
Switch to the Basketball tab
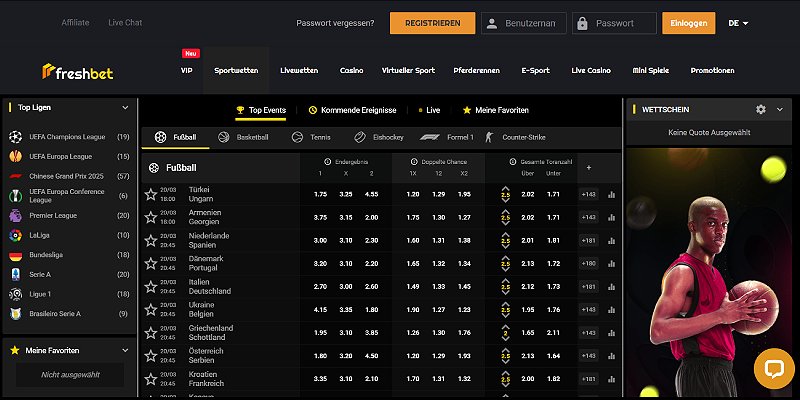point(243,137)
